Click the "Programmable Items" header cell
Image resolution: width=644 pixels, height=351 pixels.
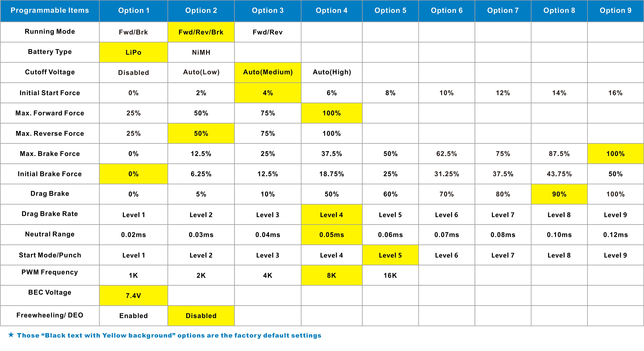(50, 11)
